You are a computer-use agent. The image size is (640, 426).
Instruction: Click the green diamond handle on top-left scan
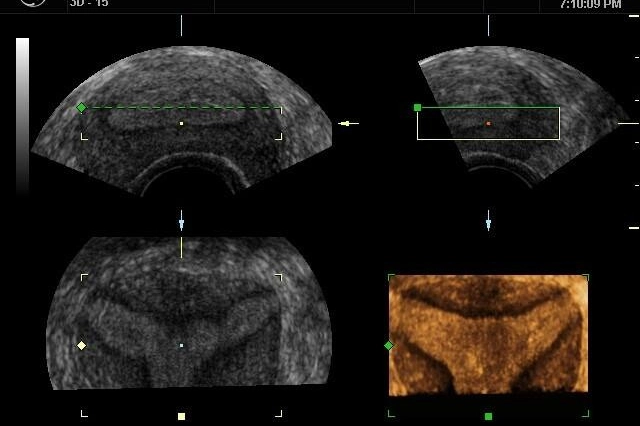tap(82, 107)
